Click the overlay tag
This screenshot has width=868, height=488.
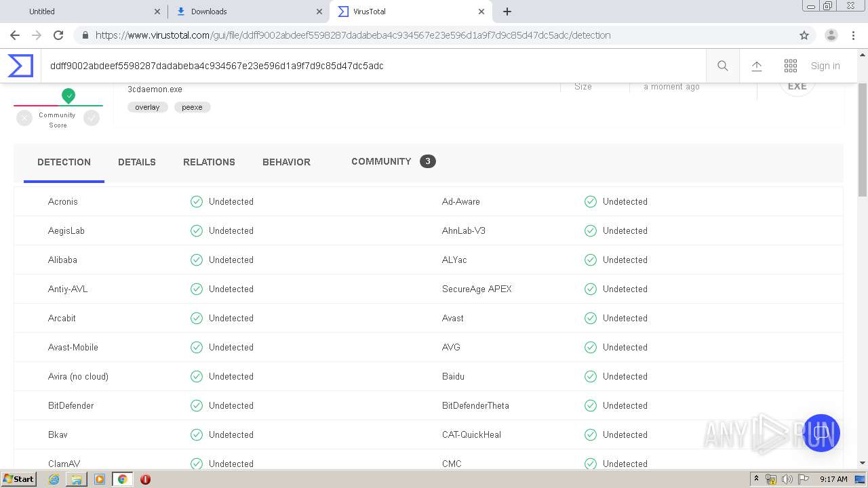tap(147, 107)
